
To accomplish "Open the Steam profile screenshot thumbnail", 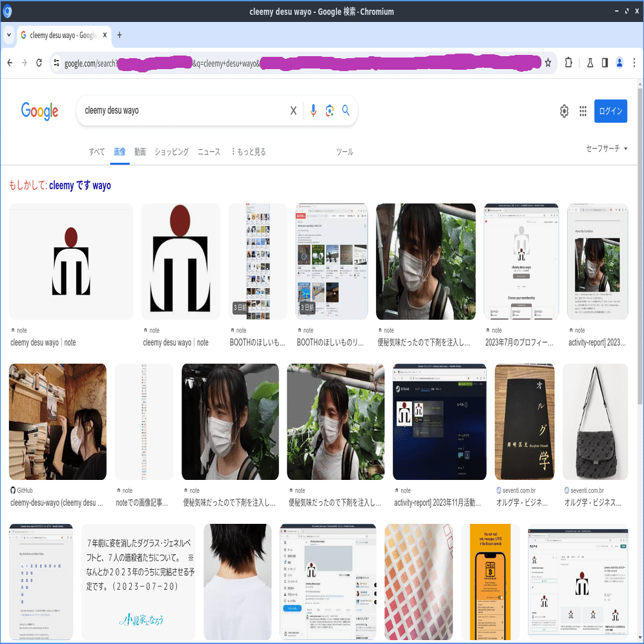I will click(x=439, y=421).
